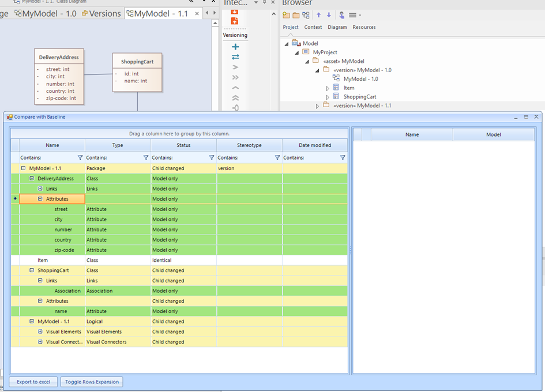545x392 pixels.
Task: Click the Export to excel button
Action: (33, 382)
